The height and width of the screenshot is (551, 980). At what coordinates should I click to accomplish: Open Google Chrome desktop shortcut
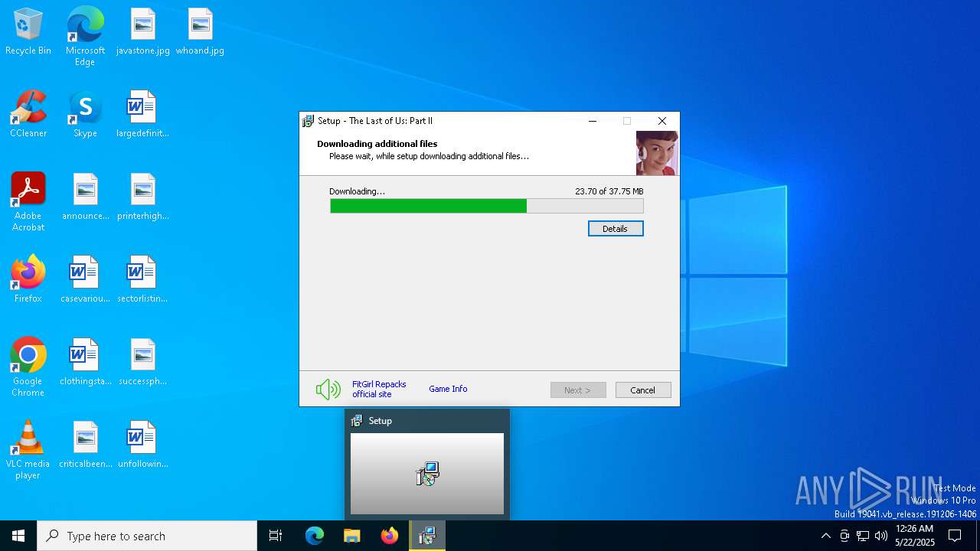tap(28, 367)
